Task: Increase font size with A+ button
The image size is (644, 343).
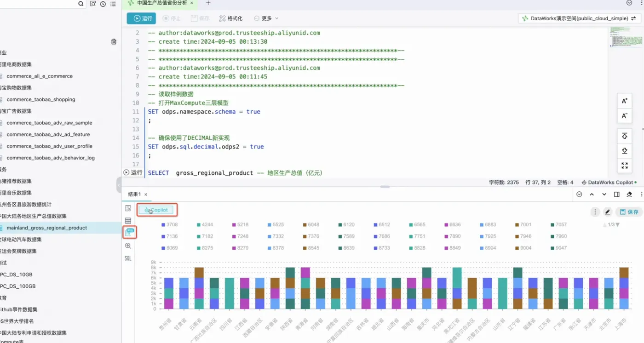Action: [x=625, y=101]
